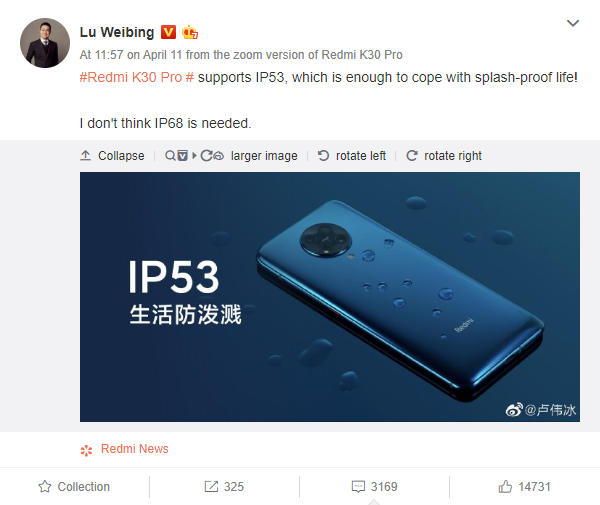Click Lu Weibing's username

[x=117, y=32]
